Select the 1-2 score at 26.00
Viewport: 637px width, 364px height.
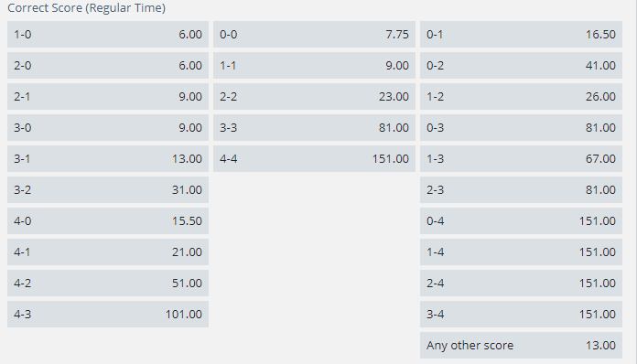click(x=521, y=97)
